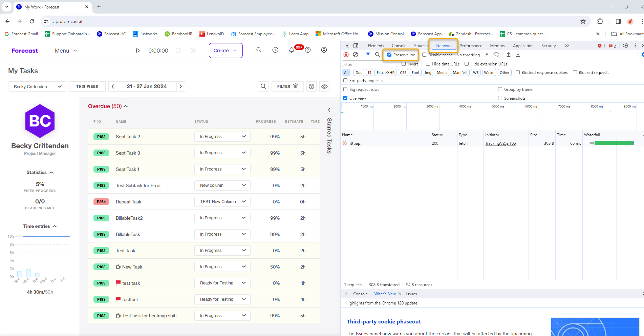Check Hide data URLs
Screen dimensions: 644x336
click(x=428, y=64)
